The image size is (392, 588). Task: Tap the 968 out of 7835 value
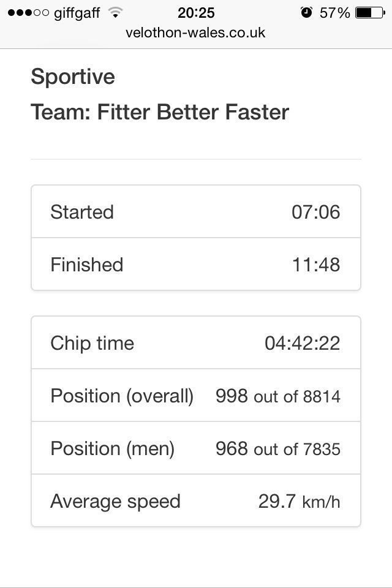[277, 448]
